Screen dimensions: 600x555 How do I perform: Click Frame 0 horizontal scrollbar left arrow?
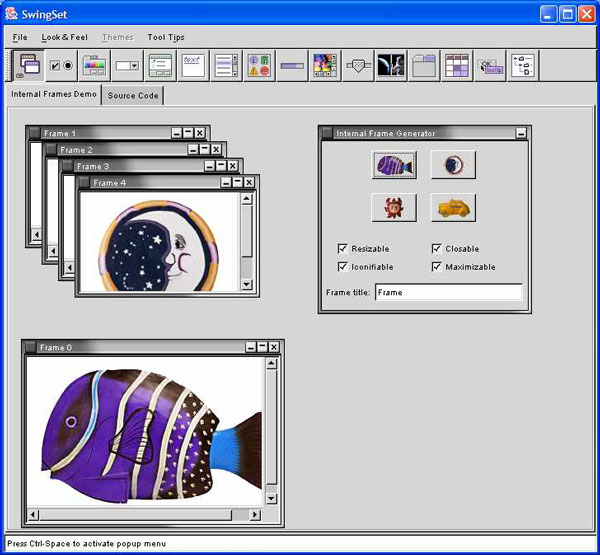tap(33, 515)
